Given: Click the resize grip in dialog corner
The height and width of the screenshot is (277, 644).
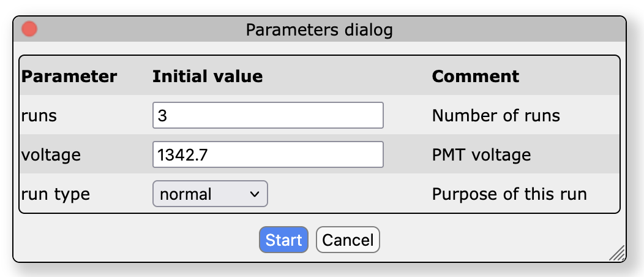Looking at the screenshot, I should pos(617,253).
